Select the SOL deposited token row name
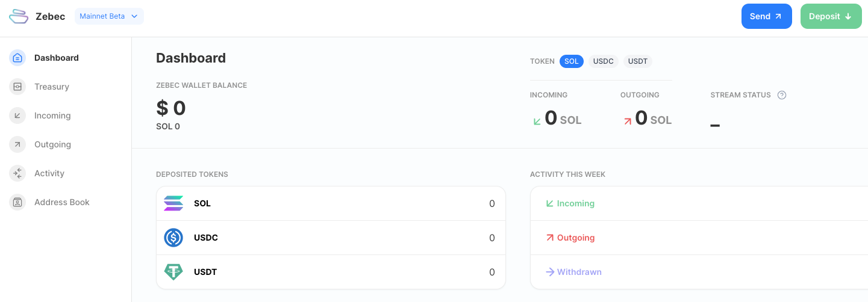Screen dimensions: 868x302 coord(202,203)
